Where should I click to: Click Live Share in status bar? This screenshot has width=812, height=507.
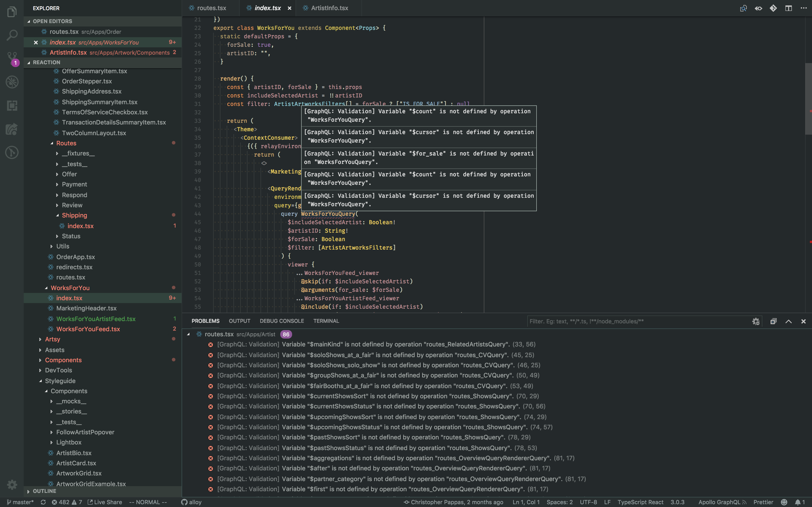105,502
